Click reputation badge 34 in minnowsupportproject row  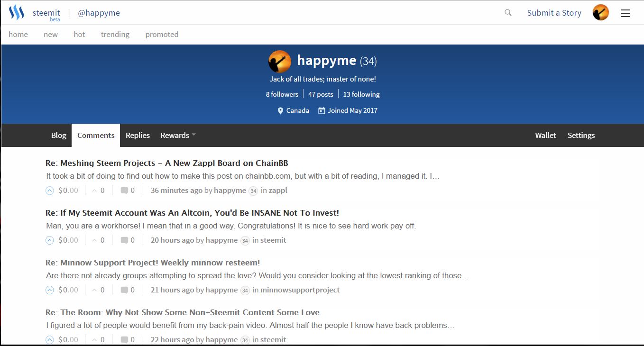click(x=245, y=291)
